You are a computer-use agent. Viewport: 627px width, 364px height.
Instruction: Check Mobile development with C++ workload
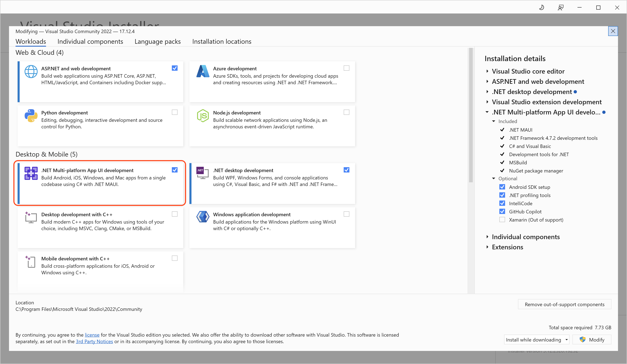coord(175,258)
